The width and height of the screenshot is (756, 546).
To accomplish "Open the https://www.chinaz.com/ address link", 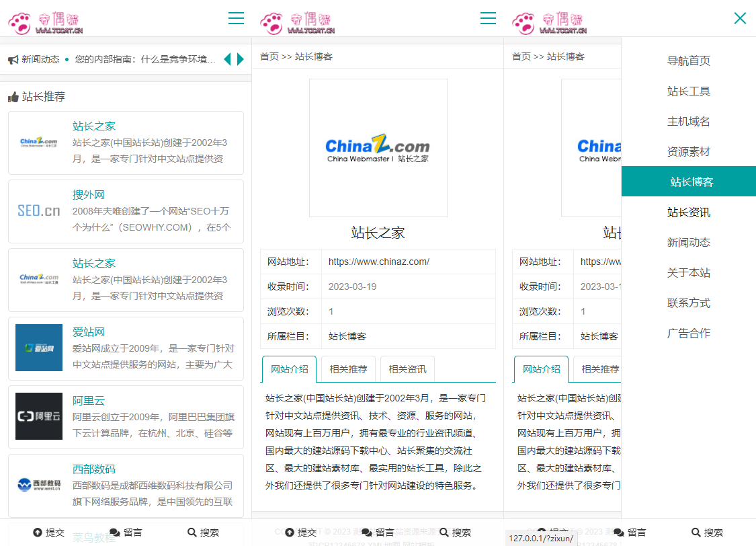I will click(x=379, y=262).
